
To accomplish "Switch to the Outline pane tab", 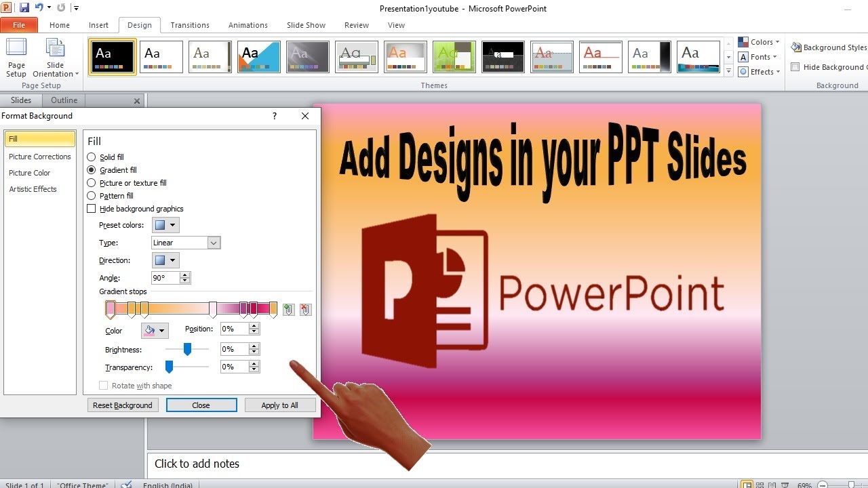I will click(x=64, y=100).
